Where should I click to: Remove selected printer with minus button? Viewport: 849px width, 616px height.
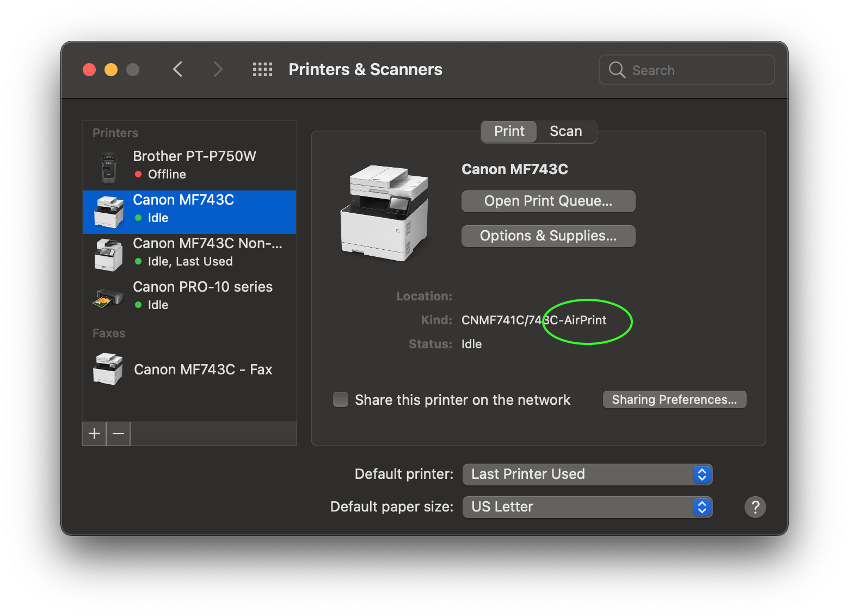point(118,434)
